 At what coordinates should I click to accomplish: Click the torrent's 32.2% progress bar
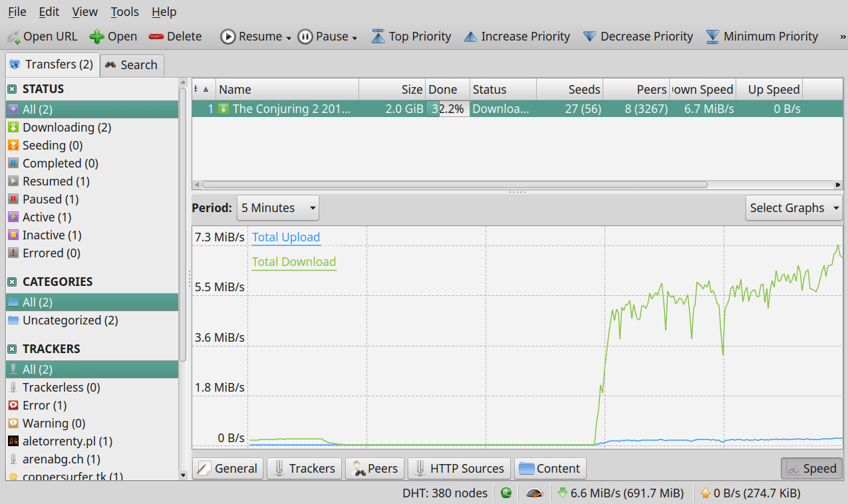click(x=448, y=109)
